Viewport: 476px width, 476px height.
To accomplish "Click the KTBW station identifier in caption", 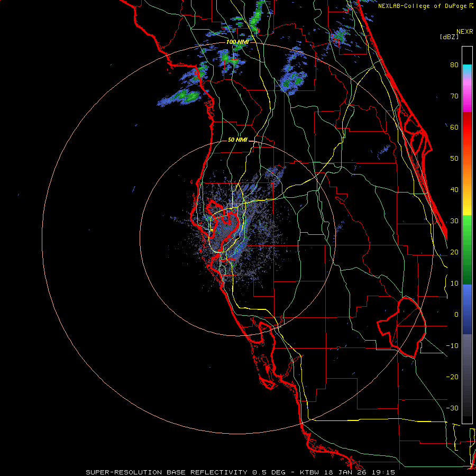I will pyautogui.click(x=310, y=472).
